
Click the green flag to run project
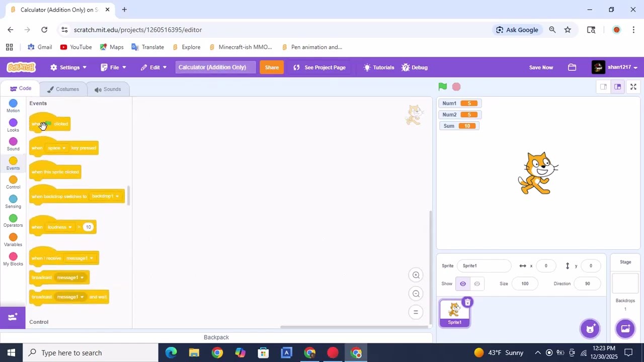443,86
